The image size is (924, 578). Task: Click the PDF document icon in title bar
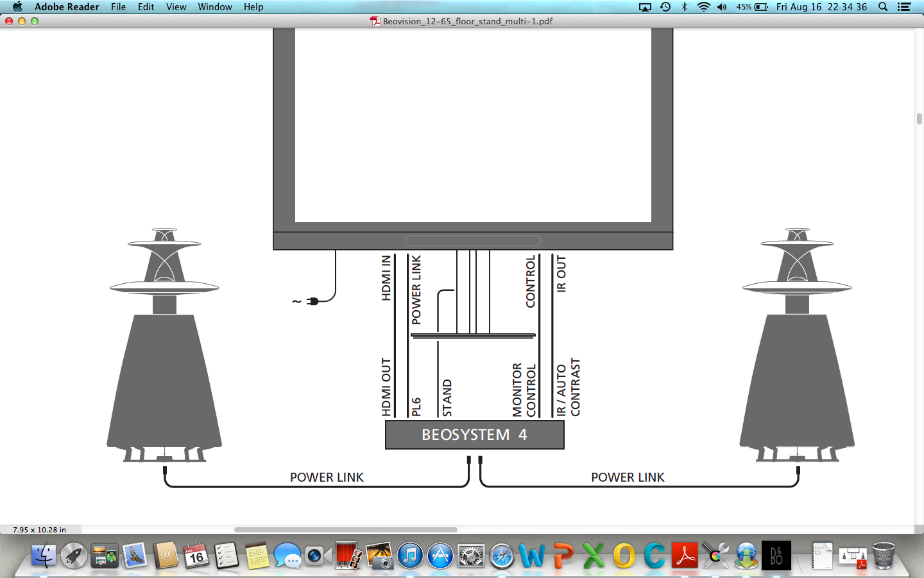click(375, 21)
